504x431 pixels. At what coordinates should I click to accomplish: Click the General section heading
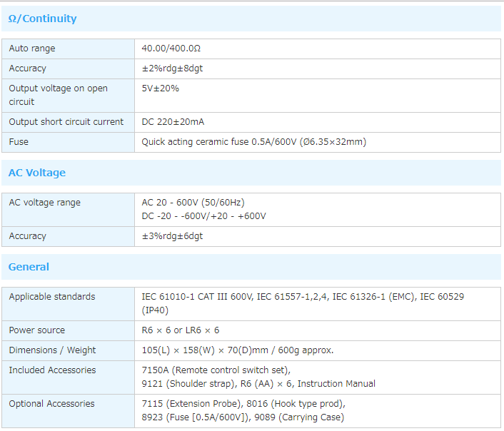pos(29,267)
